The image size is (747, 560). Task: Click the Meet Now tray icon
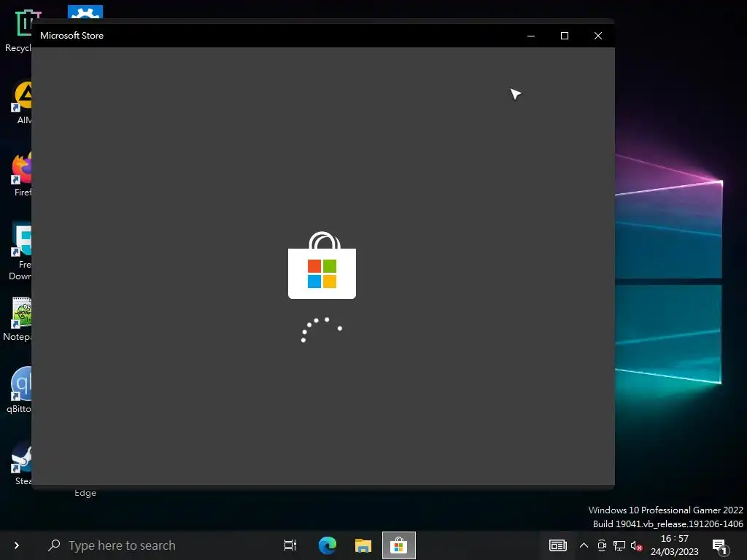(x=602, y=545)
